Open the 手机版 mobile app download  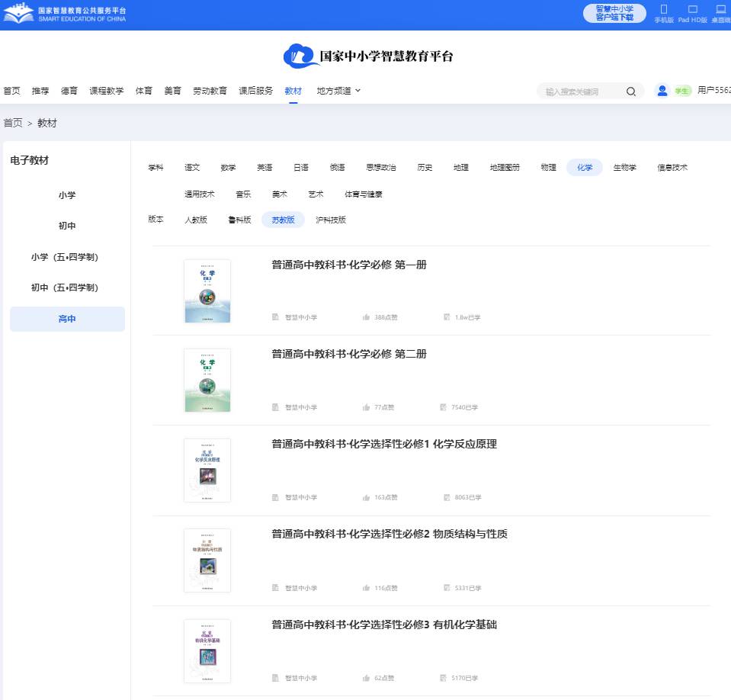pos(664,14)
